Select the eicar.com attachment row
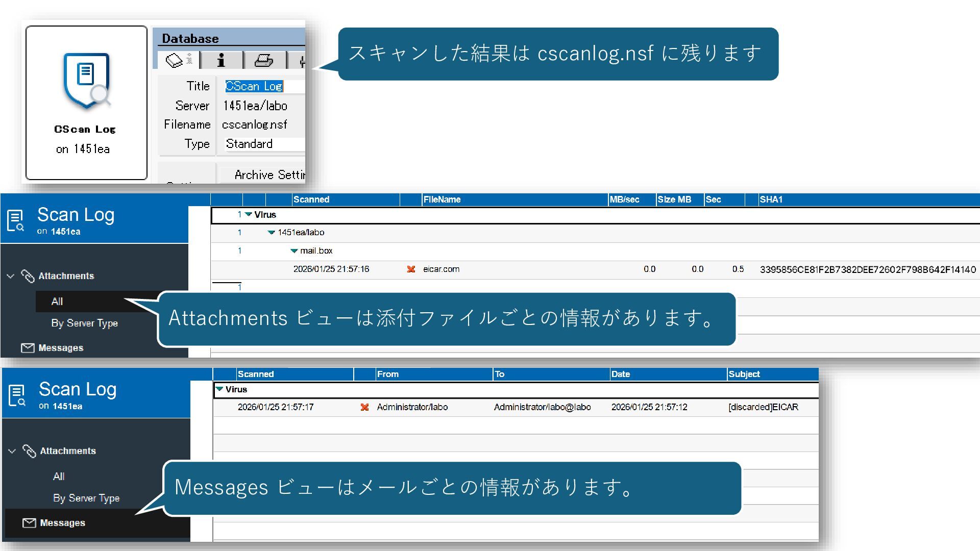980x551 pixels. click(x=441, y=269)
